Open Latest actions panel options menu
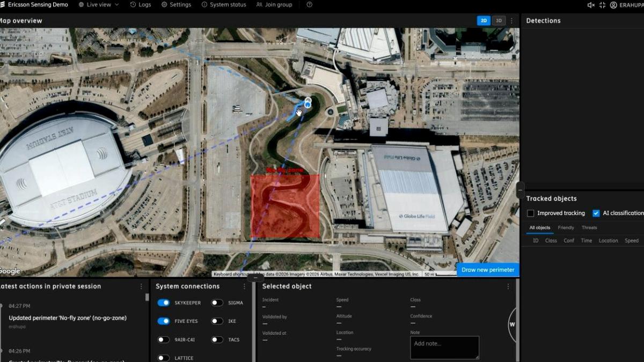The image size is (644, 362). tap(141, 286)
